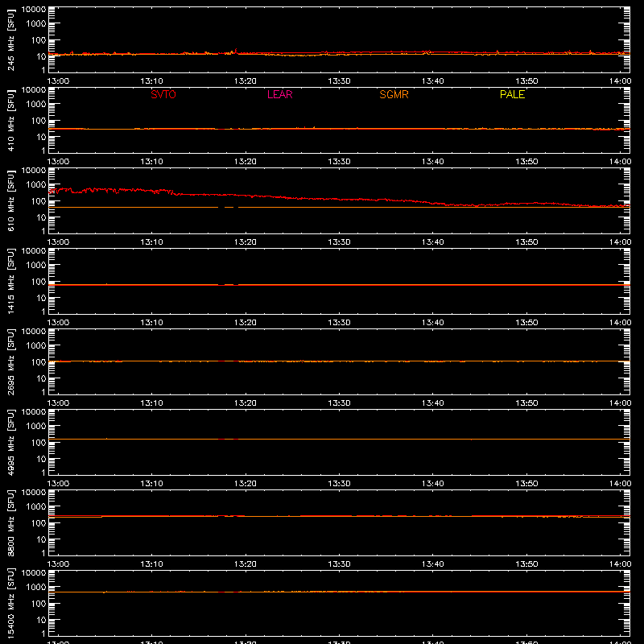Click the small spike in 245 MHz curve near 13:19
Image resolution: width=644 pixels, height=644 pixels.
pos(235,51)
